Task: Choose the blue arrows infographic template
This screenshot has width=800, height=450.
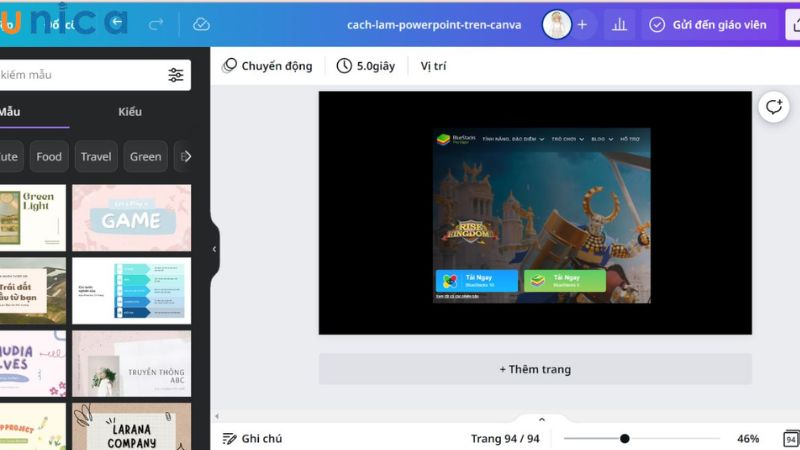Action: 132,291
